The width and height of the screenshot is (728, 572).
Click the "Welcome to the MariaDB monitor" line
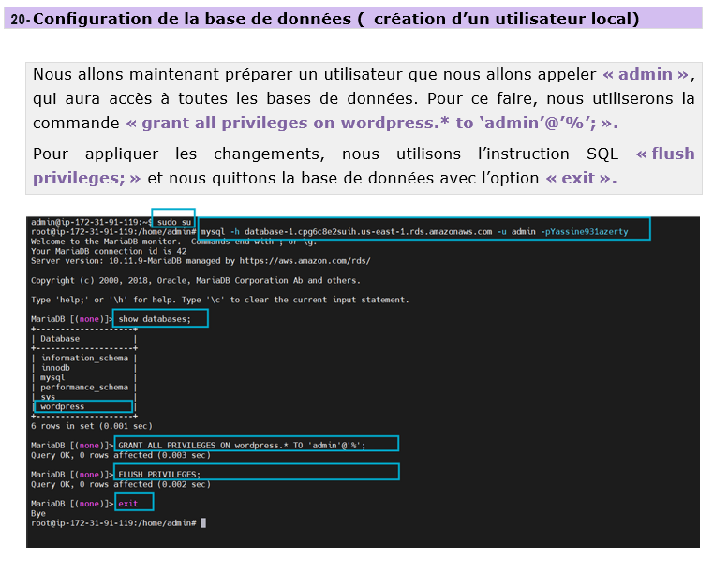pyautogui.click(x=173, y=242)
